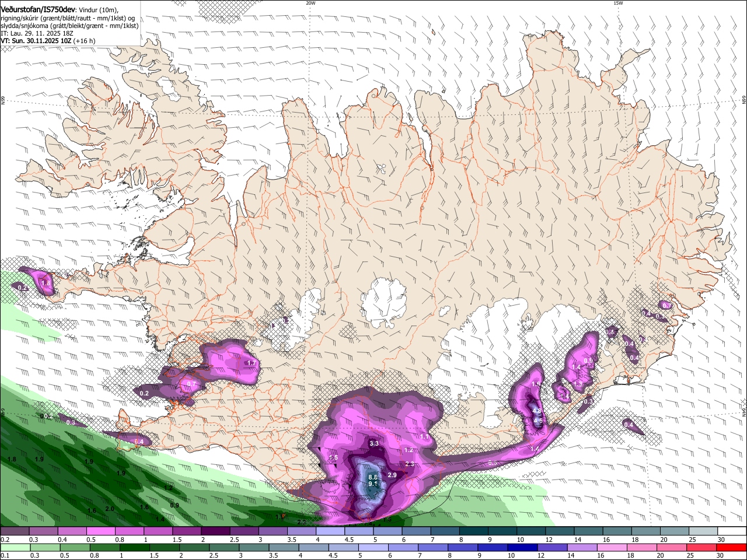
Task: Select upper legend swatch labeled 0.2
Action: coord(15,531)
